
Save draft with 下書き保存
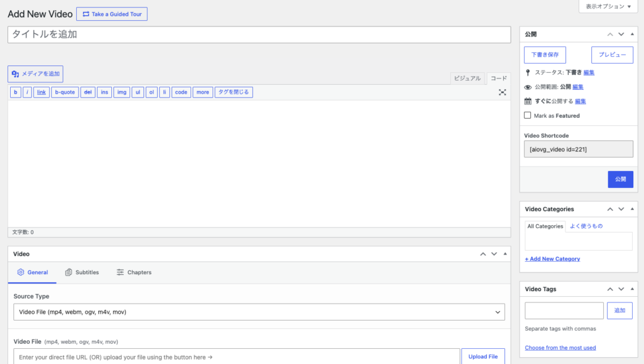(545, 55)
